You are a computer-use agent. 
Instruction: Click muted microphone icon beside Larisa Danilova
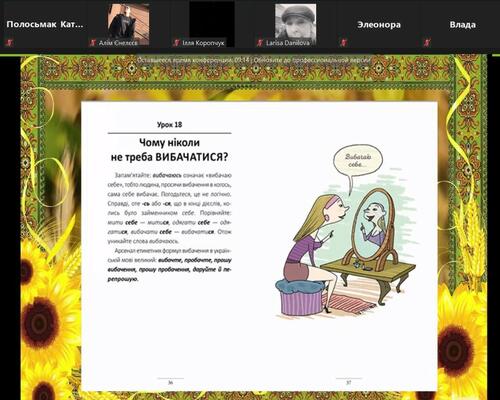pyautogui.click(x=260, y=43)
